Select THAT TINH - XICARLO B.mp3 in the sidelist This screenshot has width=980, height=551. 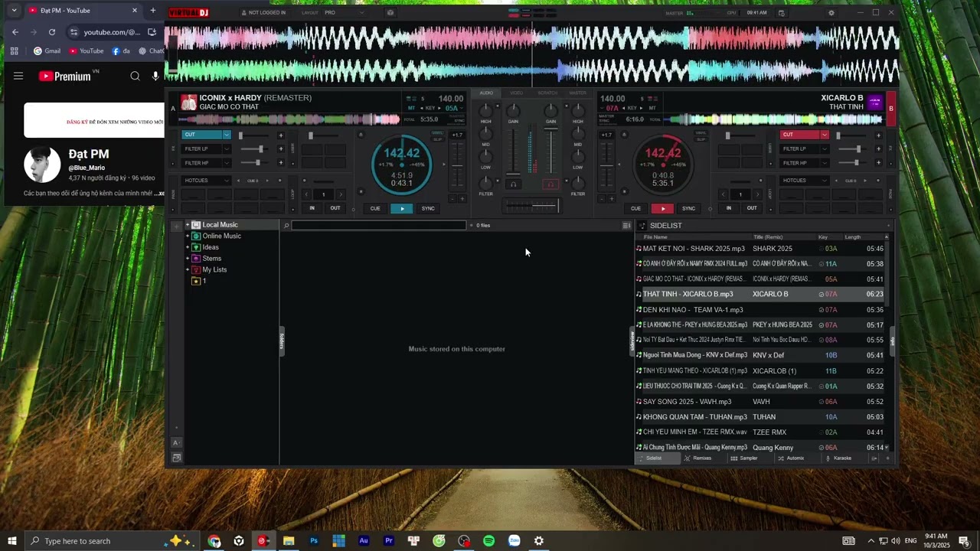pos(760,294)
